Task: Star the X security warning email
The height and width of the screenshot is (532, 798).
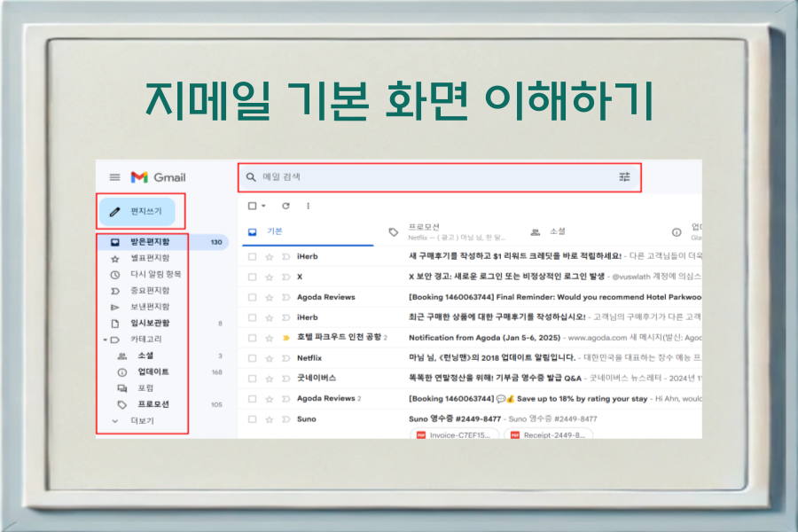Action: [x=270, y=277]
